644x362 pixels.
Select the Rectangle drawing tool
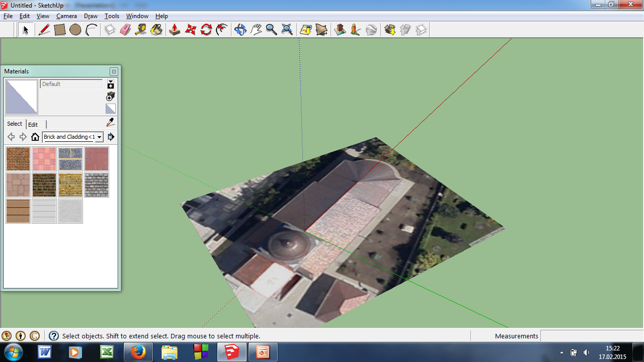tap(60, 30)
